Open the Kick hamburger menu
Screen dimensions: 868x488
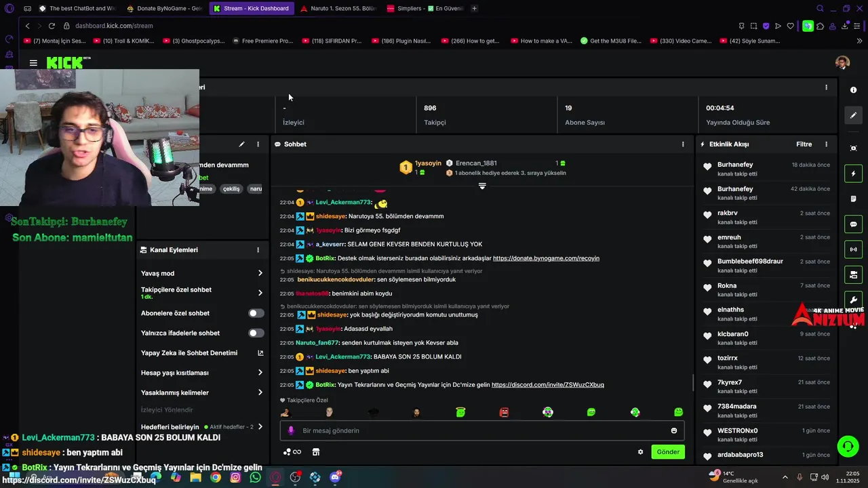[x=33, y=62]
